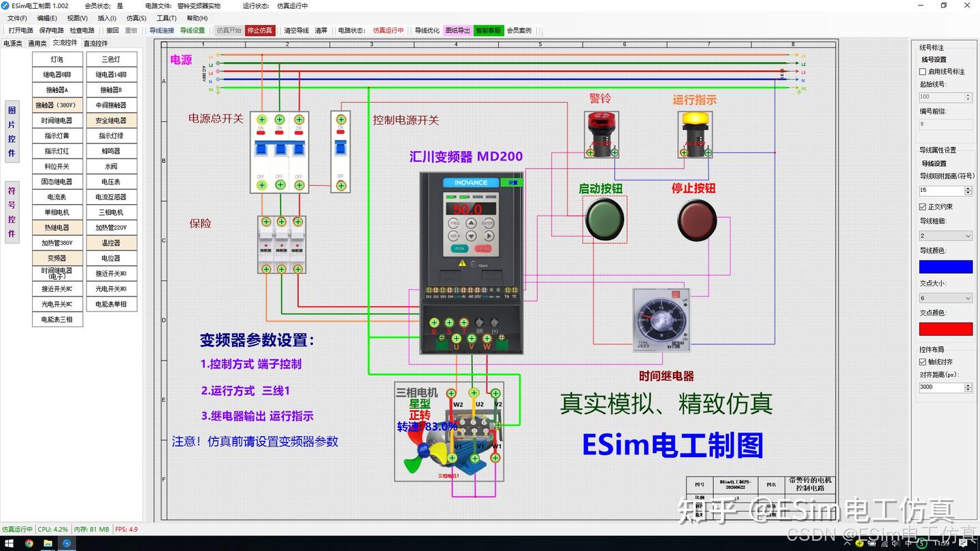The width and height of the screenshot is (980, 551).
Task: Switch to the 直流控件 tab
Action: [96, 44]
